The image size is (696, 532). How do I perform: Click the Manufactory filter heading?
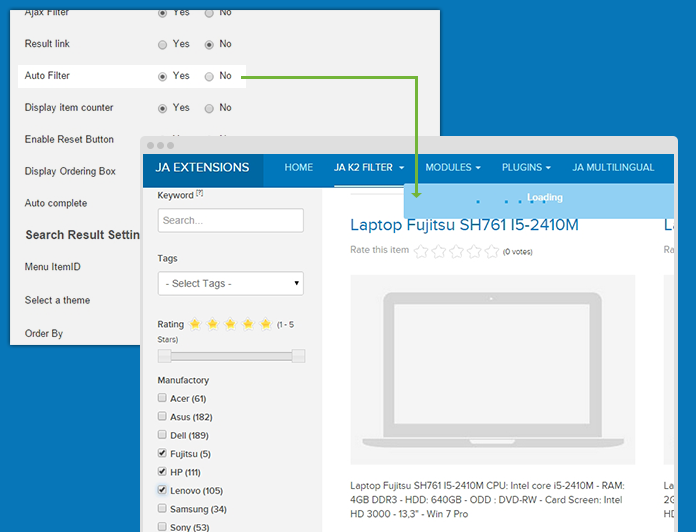point(183,380)
